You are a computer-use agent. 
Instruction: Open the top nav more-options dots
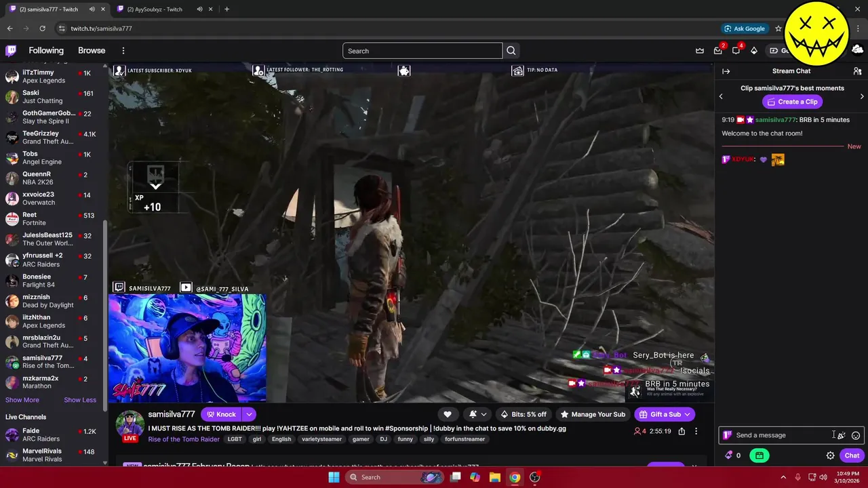tap(123, 50)
